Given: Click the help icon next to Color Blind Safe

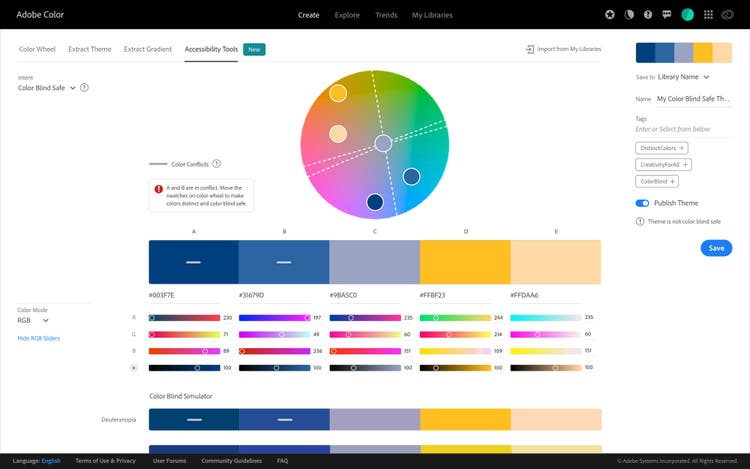Looking at the screenshot, I should coord(84,87).
